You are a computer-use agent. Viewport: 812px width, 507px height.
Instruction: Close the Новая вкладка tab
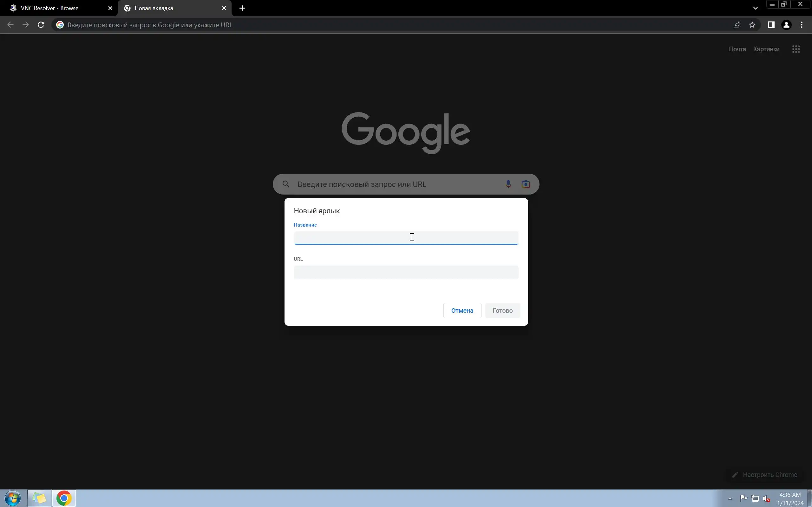(224, 8)
